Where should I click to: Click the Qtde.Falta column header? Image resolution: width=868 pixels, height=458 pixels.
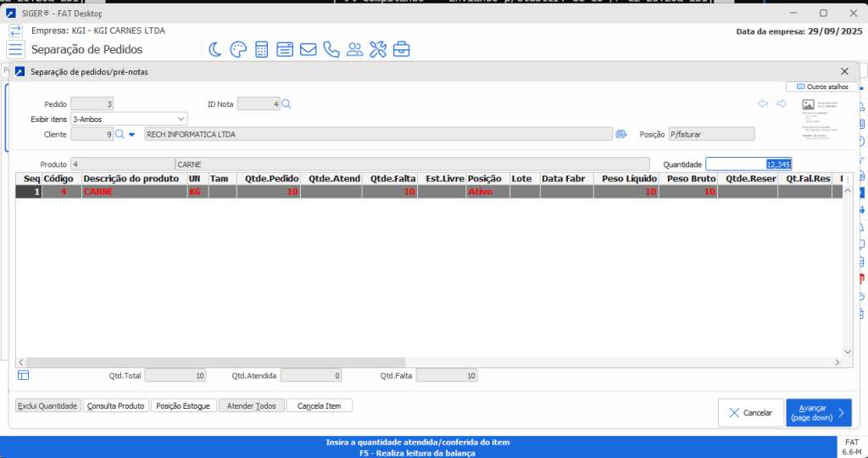(x=390, y=178)
